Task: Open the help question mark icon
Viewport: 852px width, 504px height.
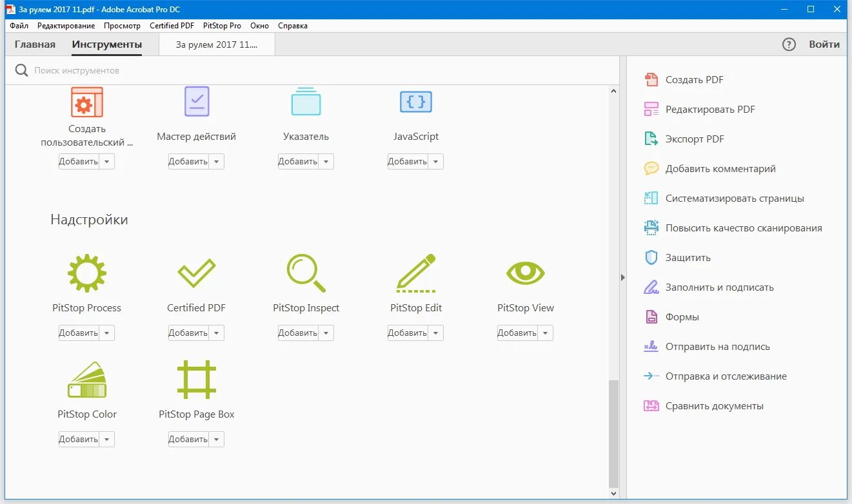Action: [789, 44]
